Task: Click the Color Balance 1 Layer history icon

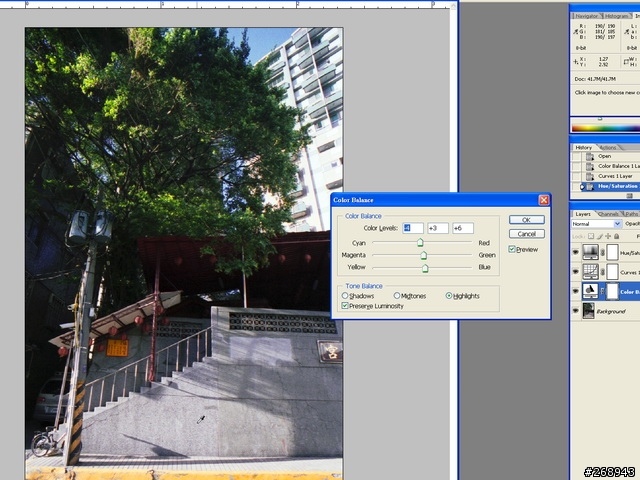Action: [590, 167]
